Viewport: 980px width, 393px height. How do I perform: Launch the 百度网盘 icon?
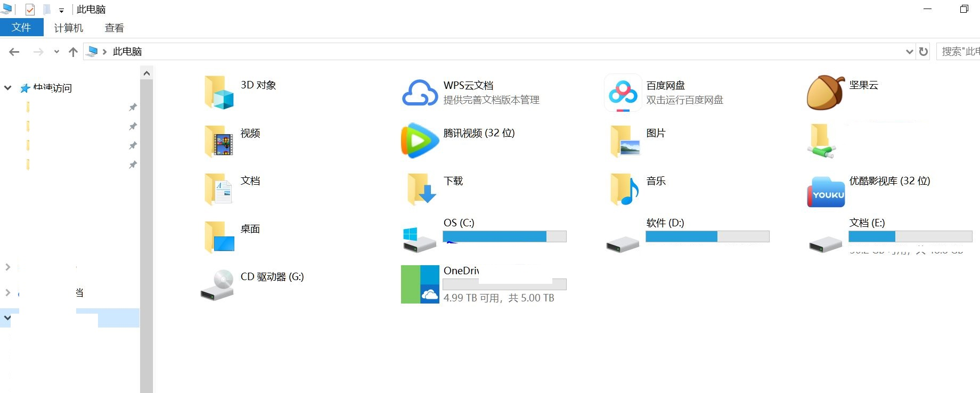coord(623,93)
